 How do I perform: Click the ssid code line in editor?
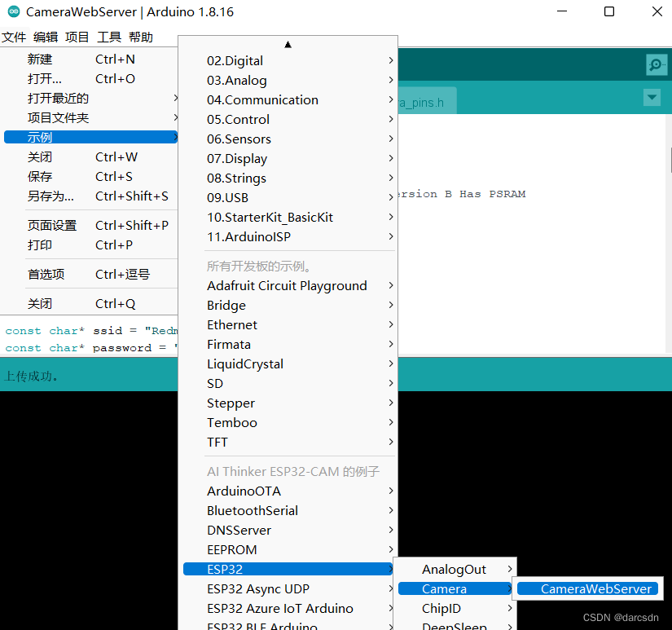(x=91, y=331)
